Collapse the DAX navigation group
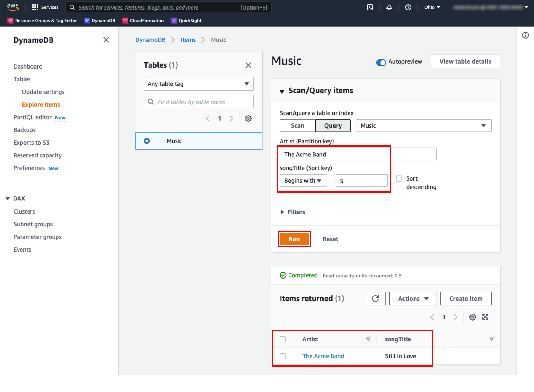The height and width of the screenshot is (392, 534). (8, 198)
